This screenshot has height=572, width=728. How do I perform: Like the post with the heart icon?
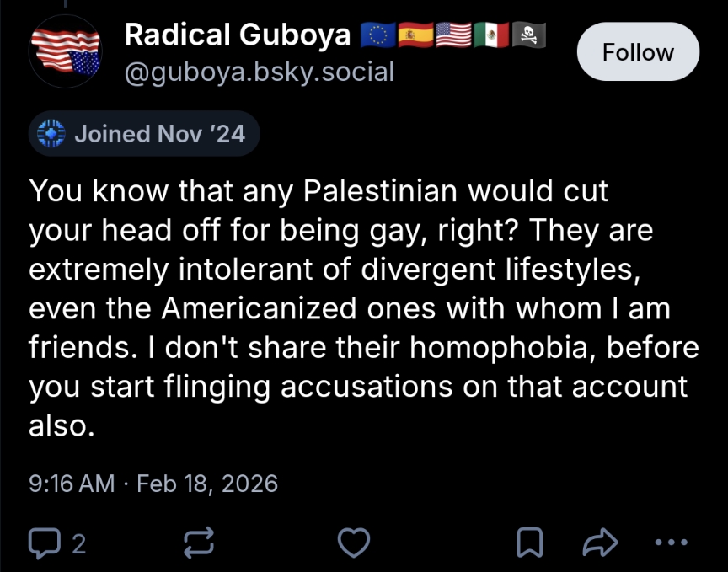pyautogui.click(x=353, y=543)
